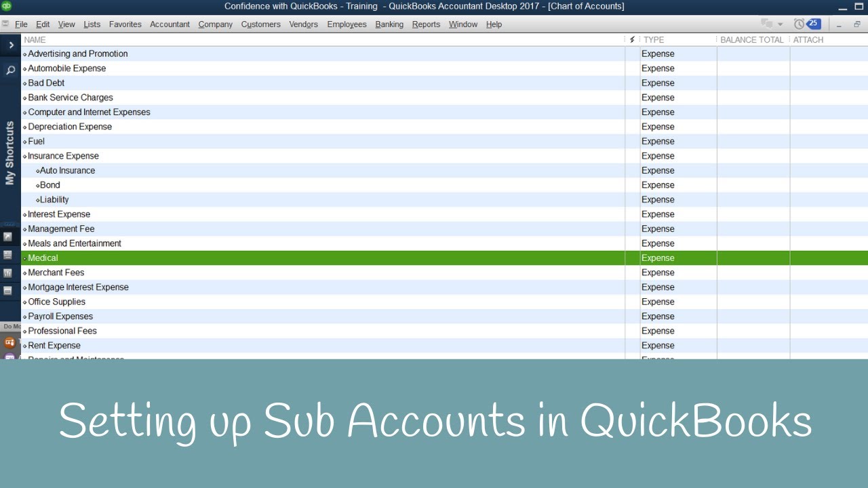This screenshot has width=868, height=488.
Task: Open the Vendors menu
Action: click(304, 24)
